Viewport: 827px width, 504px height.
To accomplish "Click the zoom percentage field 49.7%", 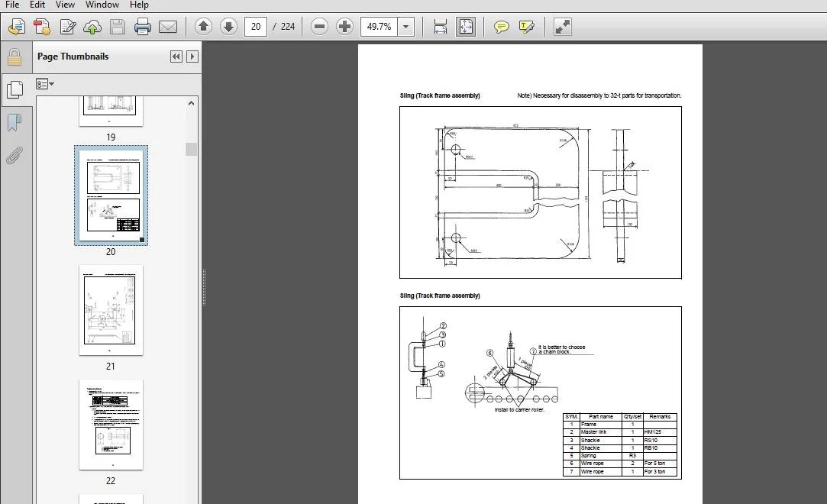I will pos(379,27).
